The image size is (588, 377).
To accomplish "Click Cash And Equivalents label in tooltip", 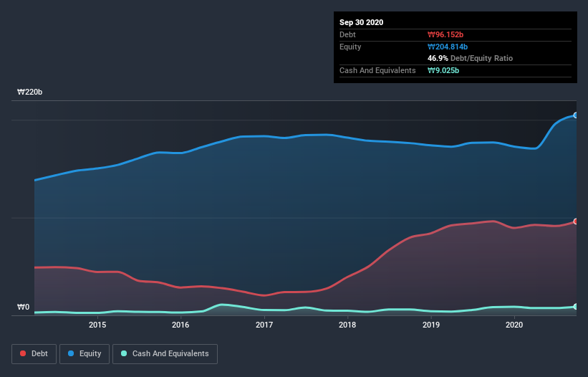I will point(377,70).
